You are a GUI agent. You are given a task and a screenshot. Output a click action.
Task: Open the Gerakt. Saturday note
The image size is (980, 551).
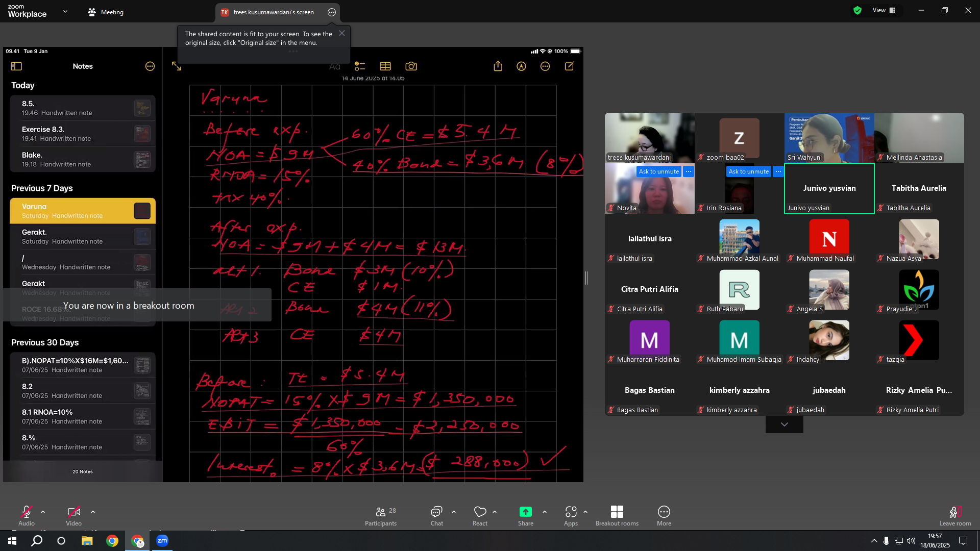point(83,237)
